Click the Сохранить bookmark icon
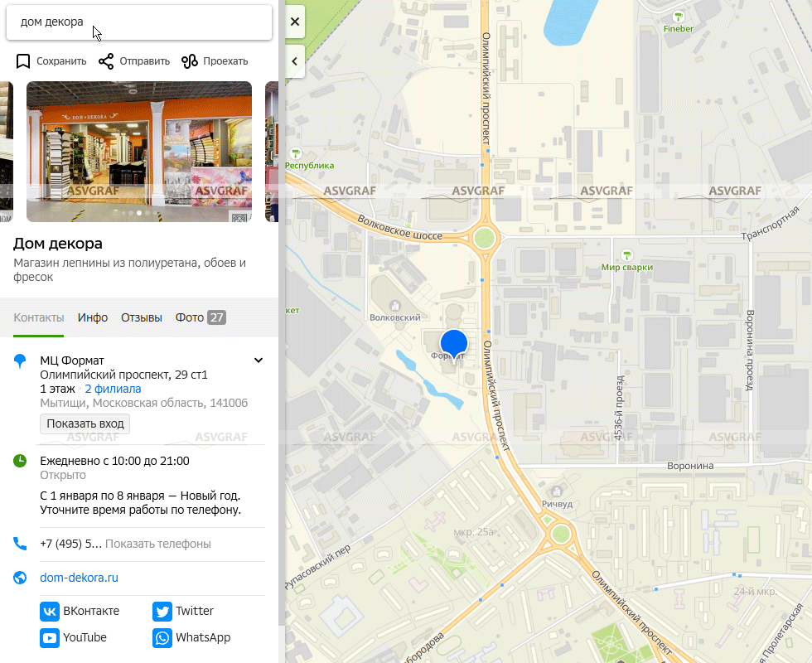Screen dimensions: 812x663 tap(23, 61)
